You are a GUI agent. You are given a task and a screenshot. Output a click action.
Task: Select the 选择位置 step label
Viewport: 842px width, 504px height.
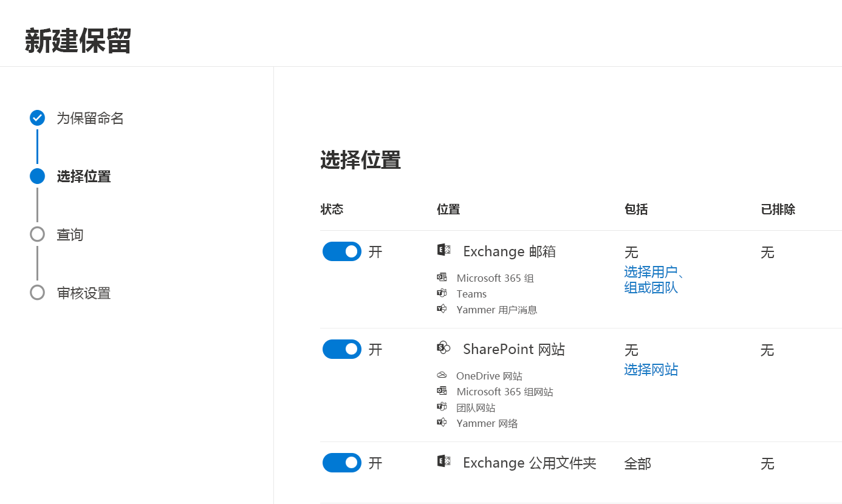84,177
